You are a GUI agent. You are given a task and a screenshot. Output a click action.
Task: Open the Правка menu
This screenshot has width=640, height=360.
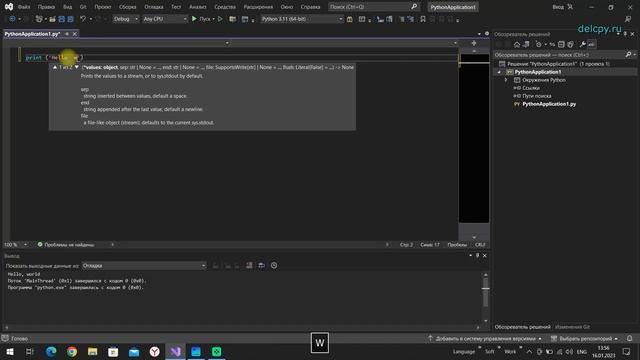pos(46,7)
